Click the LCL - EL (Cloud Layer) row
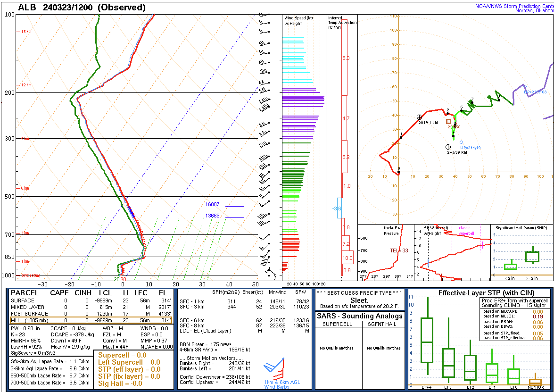Viewport: 554px width, 392px height. pos(245,331)
